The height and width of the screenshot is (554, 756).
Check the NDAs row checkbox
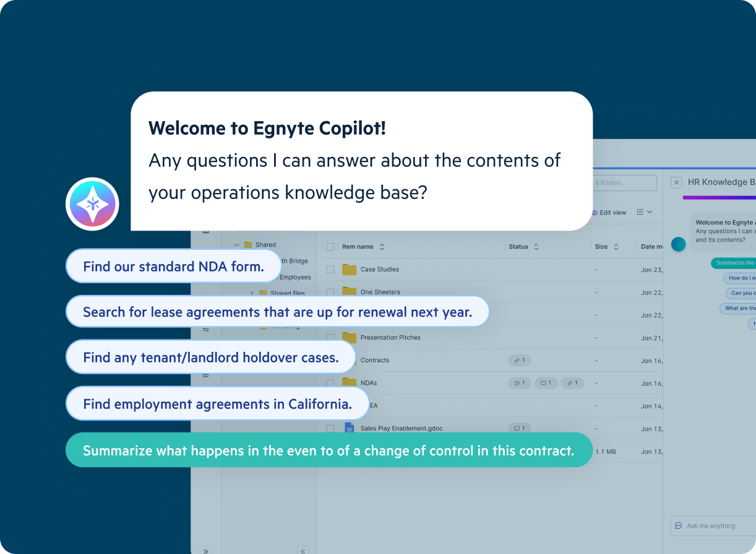(330, 383)
